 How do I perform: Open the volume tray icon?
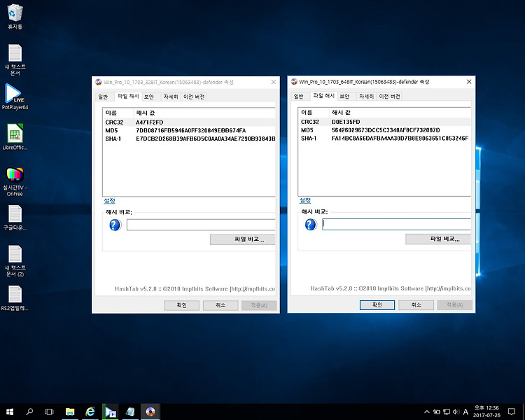point(456,412)
